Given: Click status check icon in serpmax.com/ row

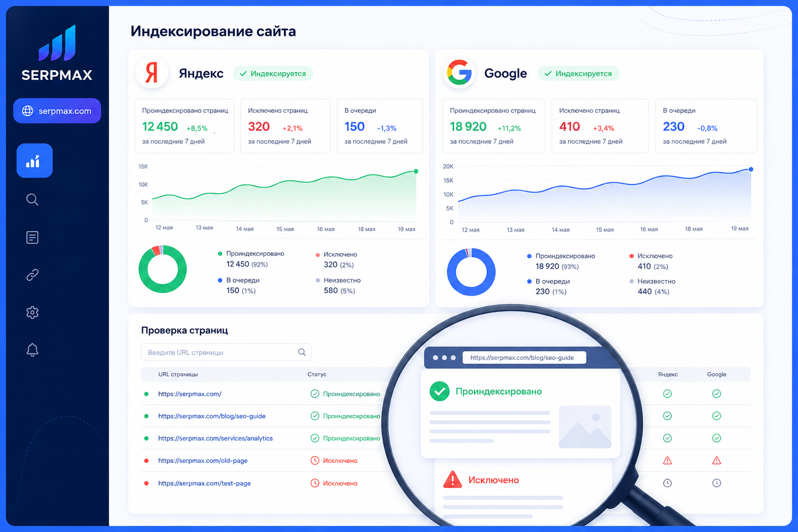Looking at the screenshot, I should tap(315, 394).
